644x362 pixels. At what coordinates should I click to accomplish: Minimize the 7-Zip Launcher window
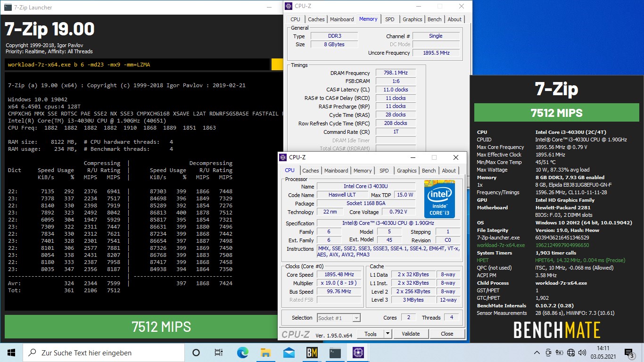[269, 7]
